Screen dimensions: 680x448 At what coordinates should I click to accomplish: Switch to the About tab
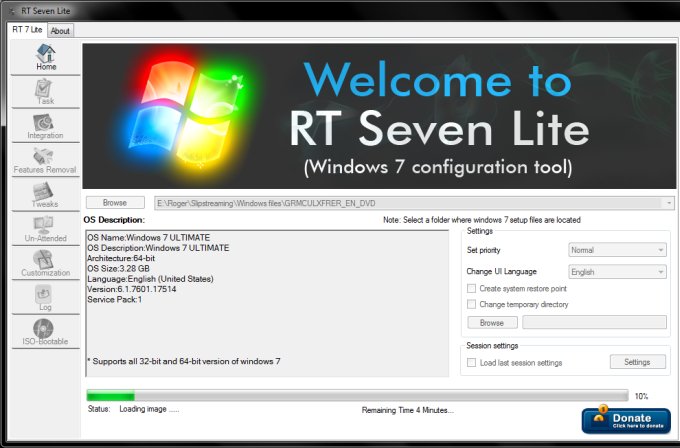60,31
